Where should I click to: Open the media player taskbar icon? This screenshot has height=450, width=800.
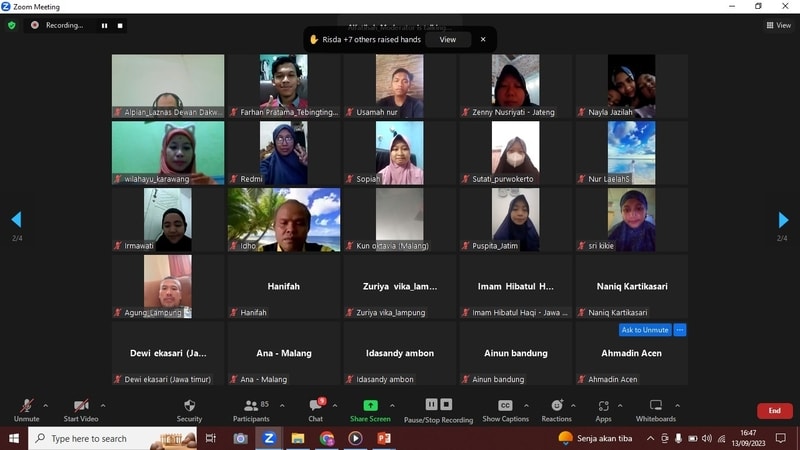355,438
